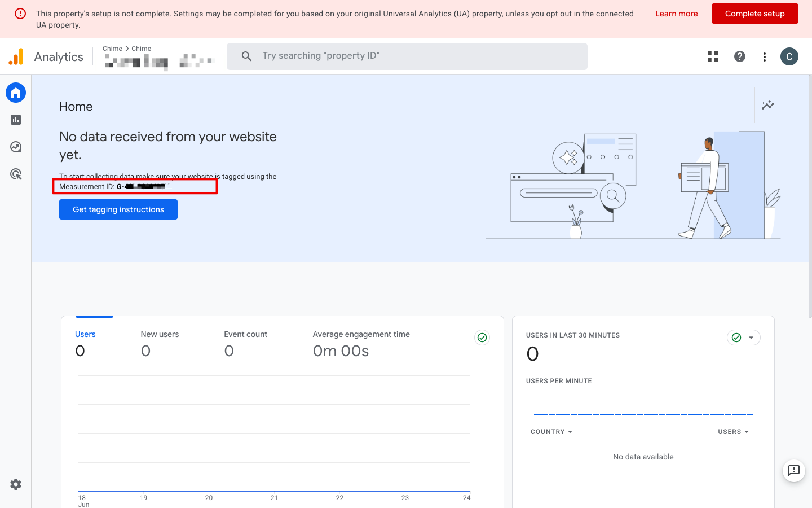The height and width of the screenshot is (508, 812).
Task: Select the Average engagement time tab
Action: click(361, 343)
